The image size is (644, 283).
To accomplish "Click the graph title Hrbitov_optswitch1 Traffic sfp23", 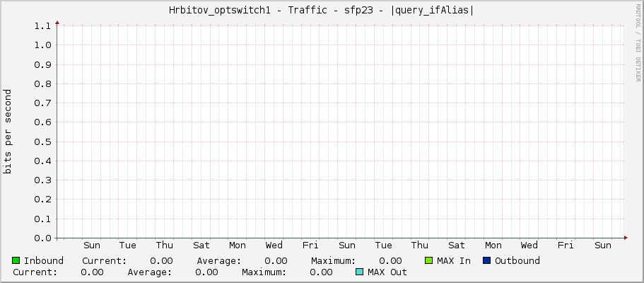I will (321, 11).
